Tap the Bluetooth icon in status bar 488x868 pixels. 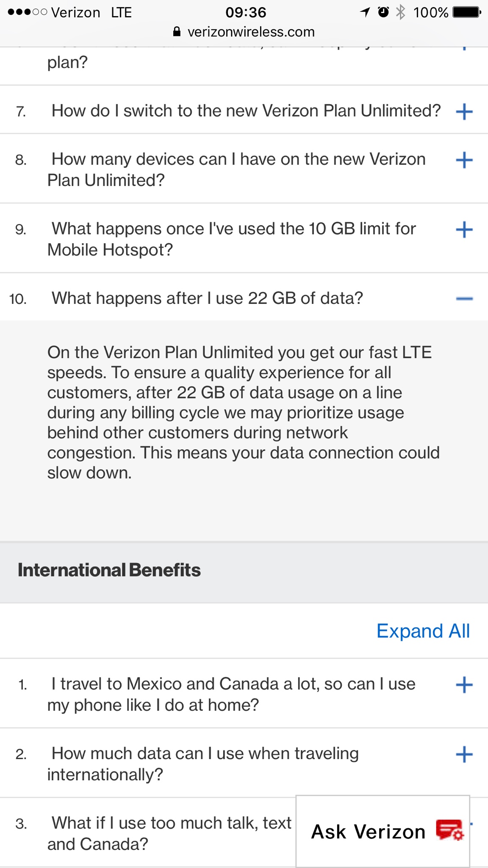tap(400, 12)
